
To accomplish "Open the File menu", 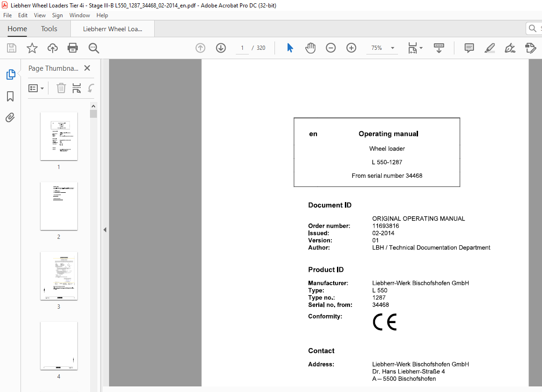I will pyautogui.click(x=7, y=15).
